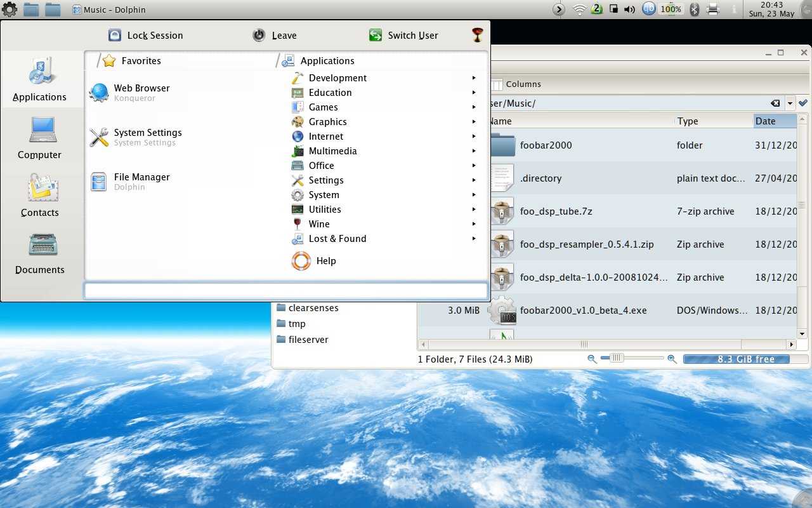Click Lock Session button
The image size is (812, 508).
point(145,36)
